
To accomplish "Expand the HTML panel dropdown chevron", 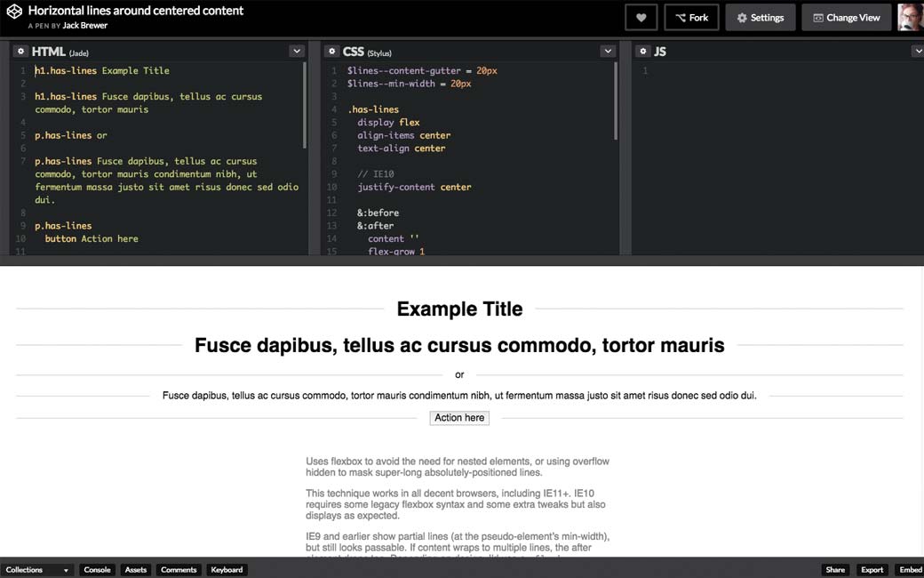I will click(x=297, y=52).
